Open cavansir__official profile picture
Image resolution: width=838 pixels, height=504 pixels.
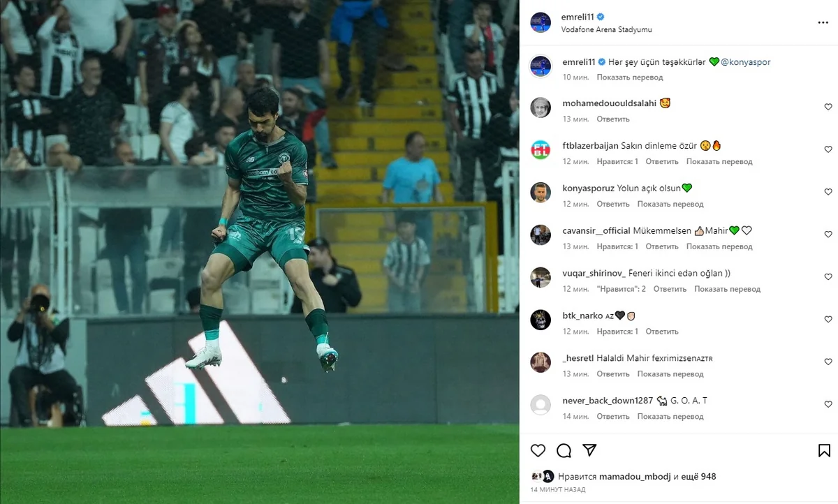[541, 235]
